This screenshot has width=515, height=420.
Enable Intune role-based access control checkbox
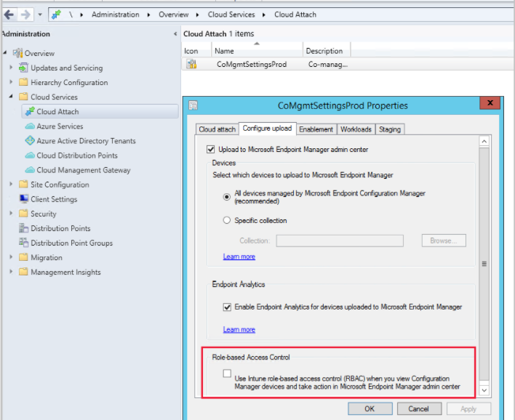tap(227, 373)
